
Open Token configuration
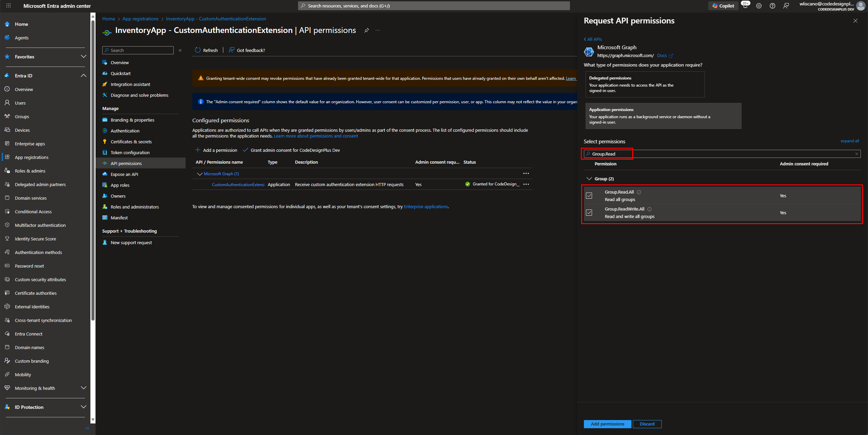point(130,152)
